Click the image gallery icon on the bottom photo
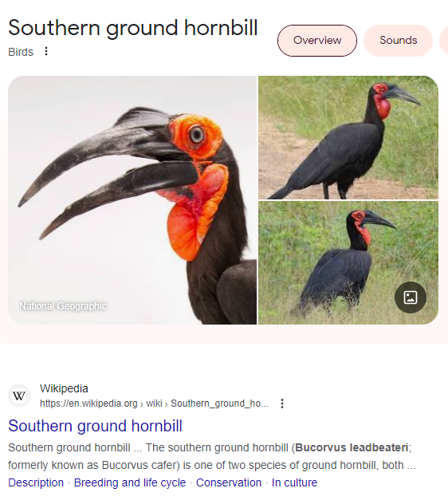448x500 pixels. (410, 297)
